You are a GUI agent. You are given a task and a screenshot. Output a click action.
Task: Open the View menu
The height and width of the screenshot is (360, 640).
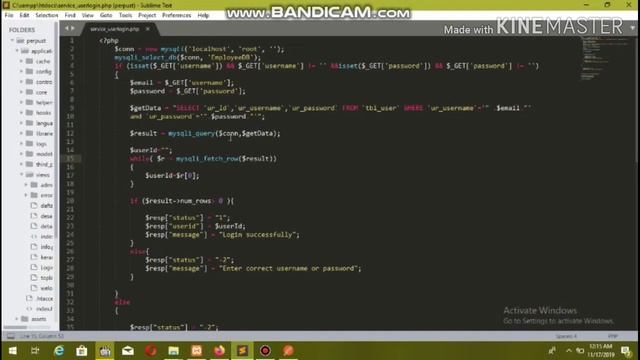click(x=87, y=15)
